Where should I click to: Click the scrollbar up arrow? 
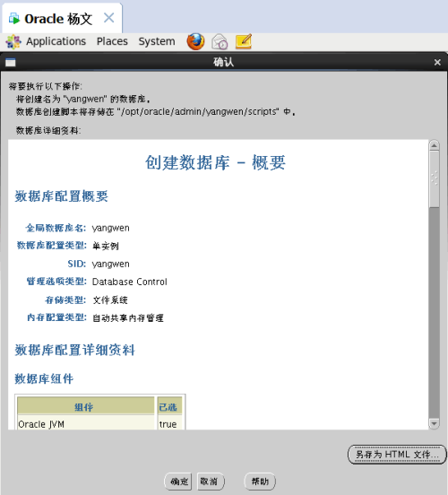point(435,145)
